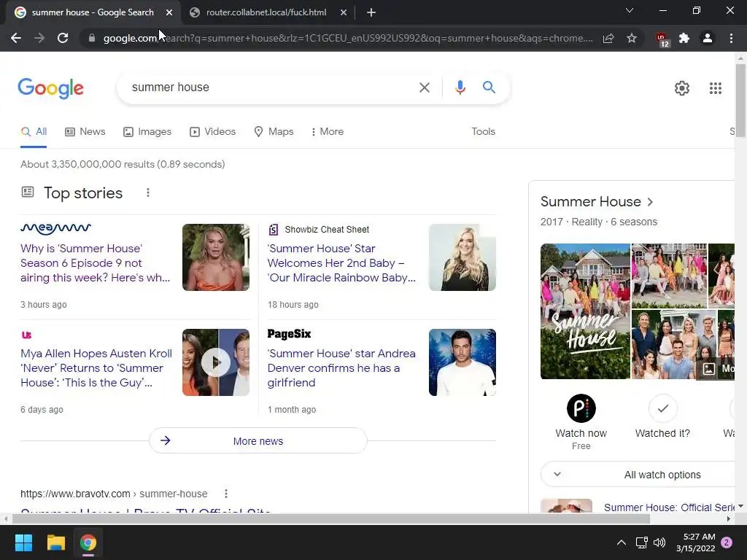Toggle the 'Watched it?' checkmark
The height and width of the screenshot is (560, 747).
pyautogui.click(x=662, y=408)
